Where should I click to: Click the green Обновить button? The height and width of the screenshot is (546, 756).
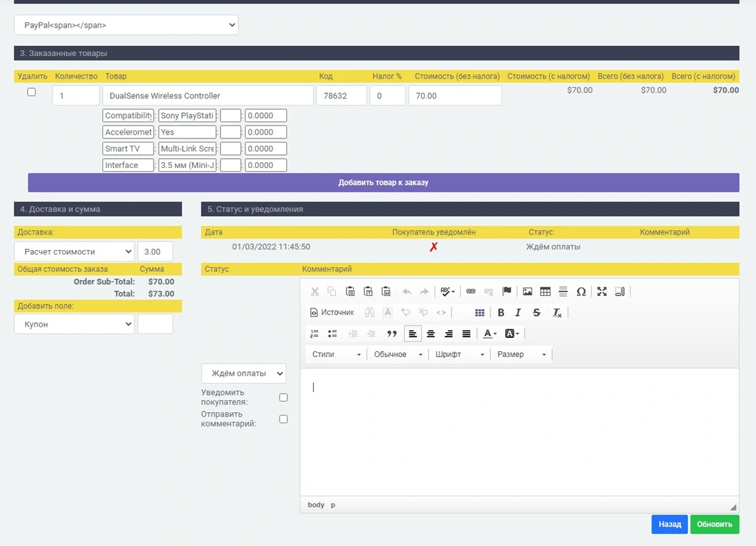pyautogui.click(x=715, y=524)
